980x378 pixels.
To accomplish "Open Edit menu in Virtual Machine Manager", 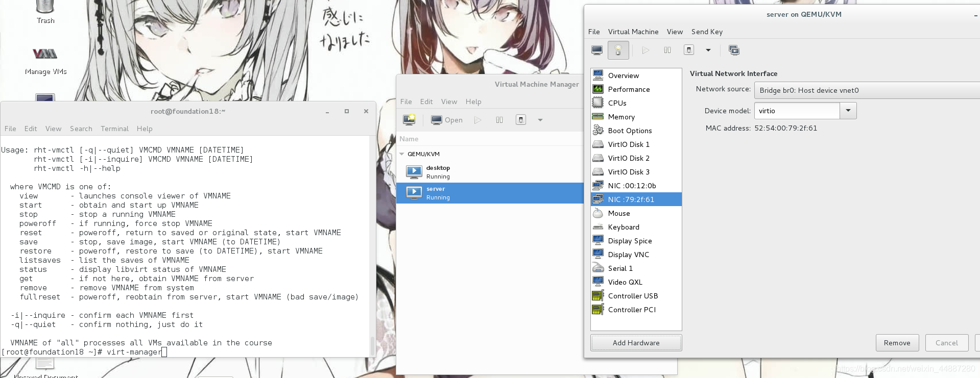I will click(426, 102).
